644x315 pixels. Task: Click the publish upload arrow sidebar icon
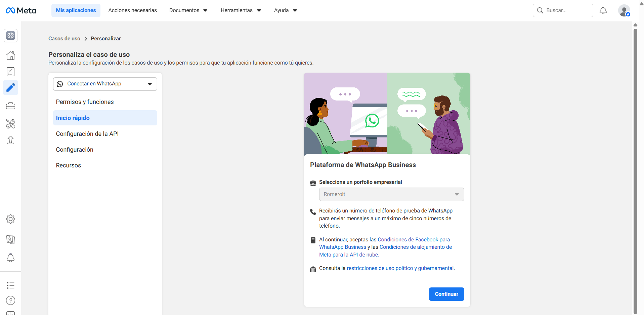[11, 140]
